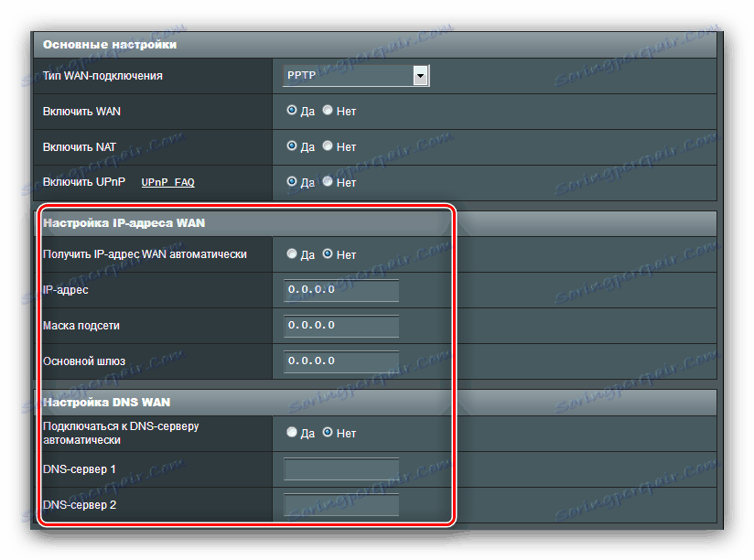Click the Маска подсети input field
The image size is (754, 560).
click(x=341, y=326)
